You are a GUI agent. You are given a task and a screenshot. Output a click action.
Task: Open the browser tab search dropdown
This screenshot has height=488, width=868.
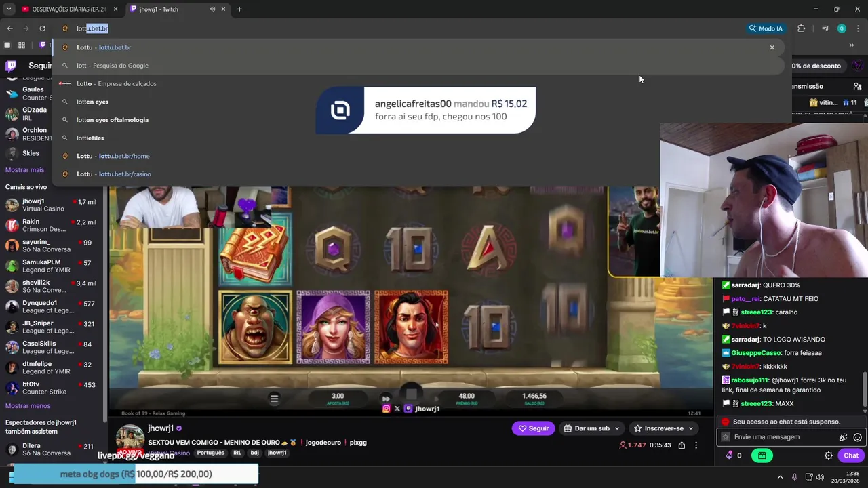(x=9, y=9)
